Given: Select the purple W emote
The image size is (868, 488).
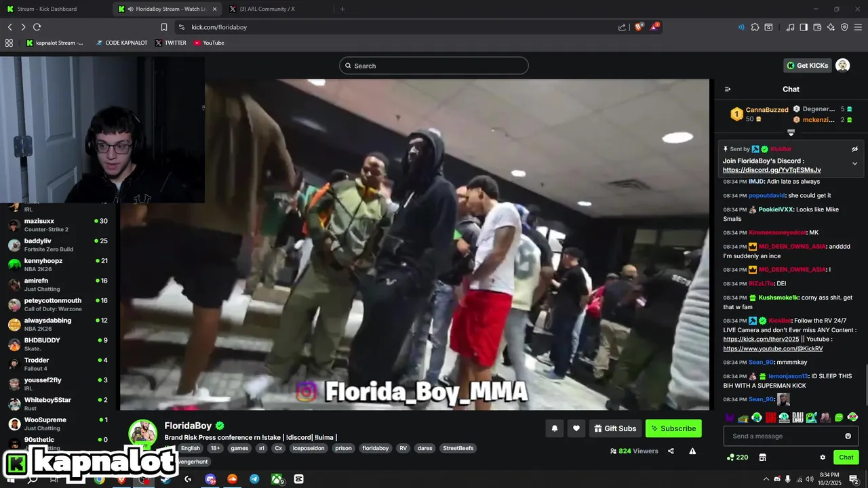Looking at the screenshot, I should (730, 418).
